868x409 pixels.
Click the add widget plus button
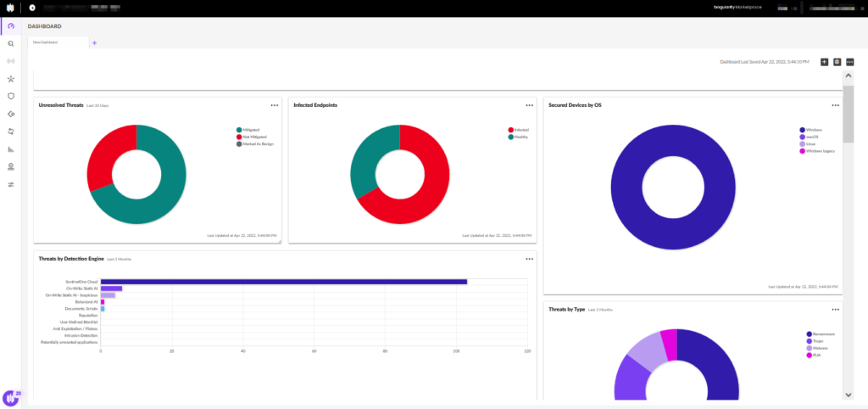point(824,62)
